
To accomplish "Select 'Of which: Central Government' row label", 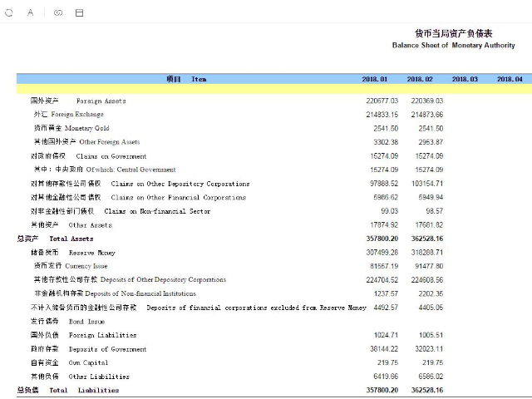I will pos(131,170).
